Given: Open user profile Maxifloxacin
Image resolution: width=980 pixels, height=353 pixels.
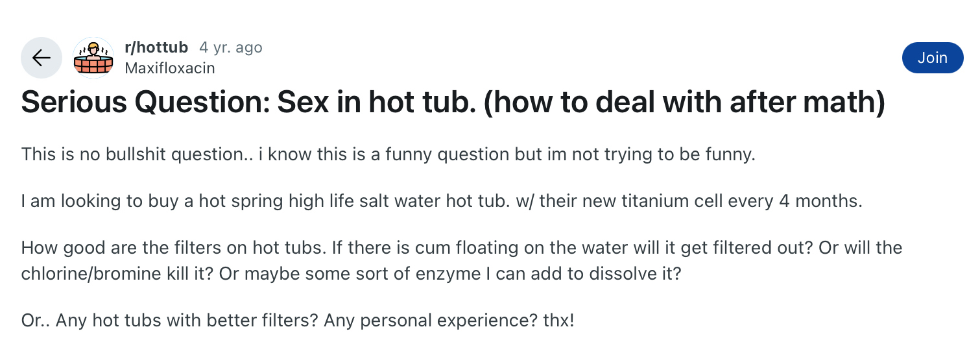Looking at the screenshot, I should (x=169, y=67).
